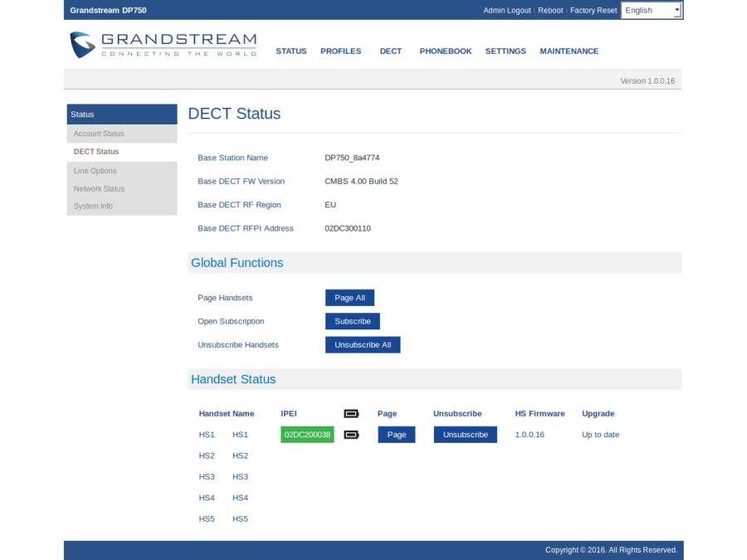Screen dimensions: 747x560
Task: Open the Profiles menu
Action: coord(340,51)
